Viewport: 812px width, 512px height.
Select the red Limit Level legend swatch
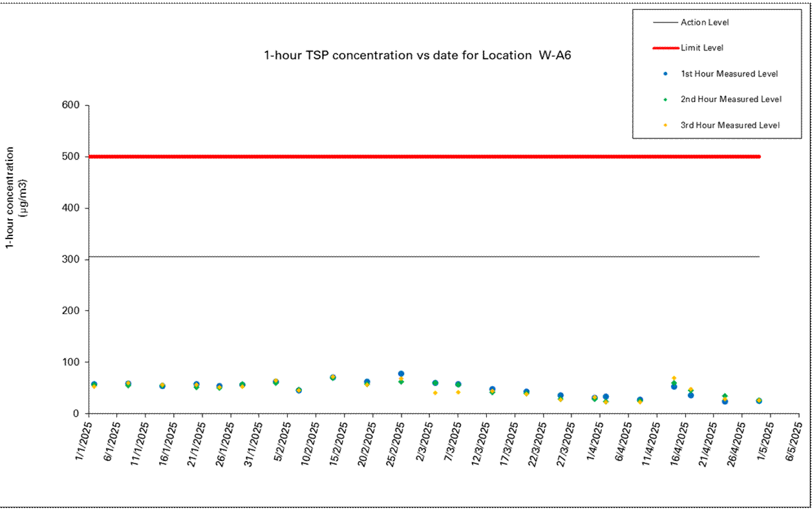[665, 48]
